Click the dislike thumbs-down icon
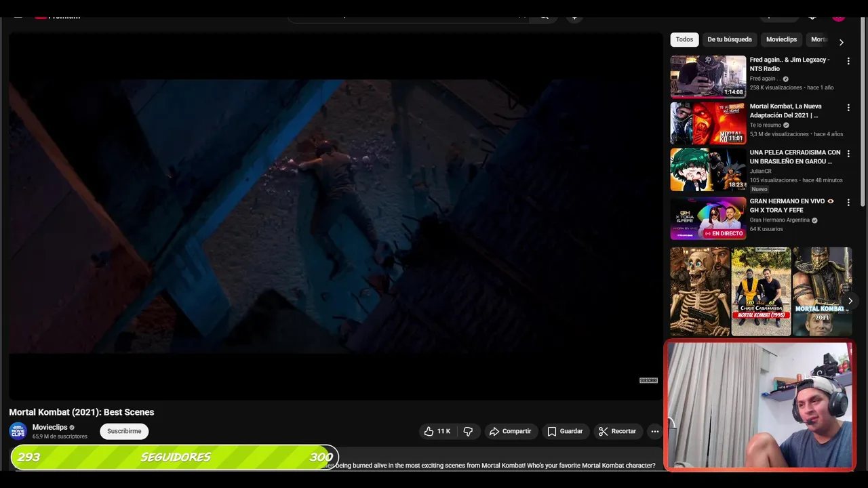This screenshot has width=868, height=488. (468, 431)
